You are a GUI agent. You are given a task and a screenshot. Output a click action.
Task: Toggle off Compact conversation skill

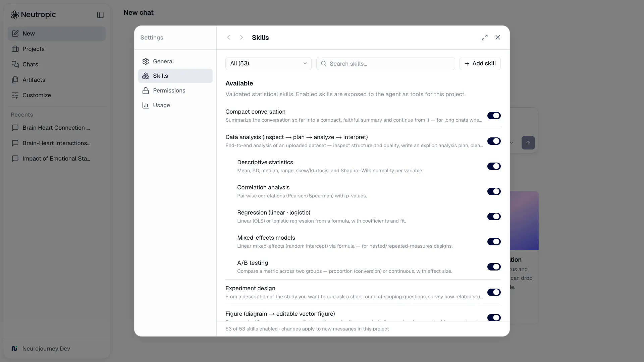point(494,116)
